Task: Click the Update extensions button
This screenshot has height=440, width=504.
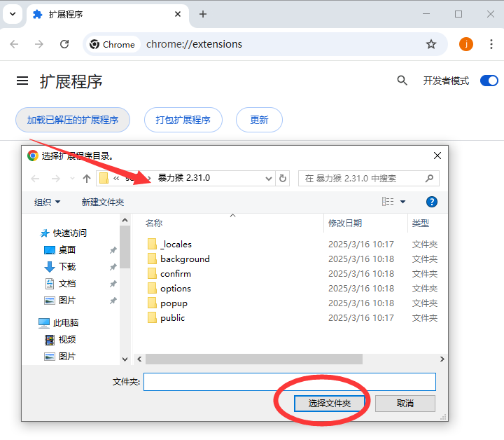Action: (x=259, y=120)
